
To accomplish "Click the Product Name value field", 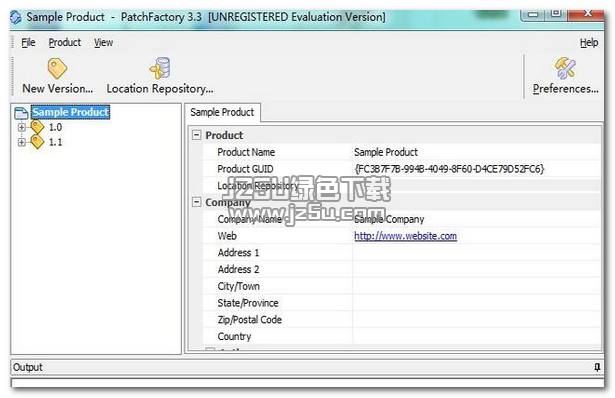I will point(477,152).
